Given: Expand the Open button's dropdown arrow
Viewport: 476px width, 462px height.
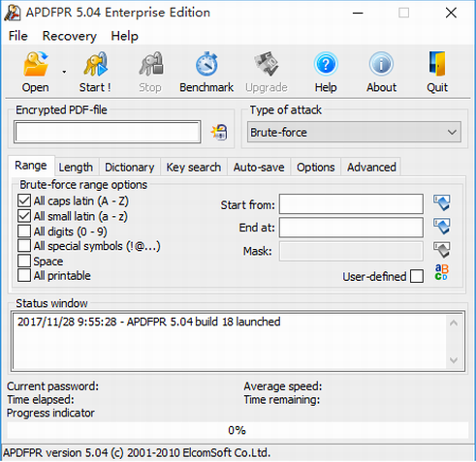Looking at the screenshot, I should pyautogui.click(x=64, y=72).
